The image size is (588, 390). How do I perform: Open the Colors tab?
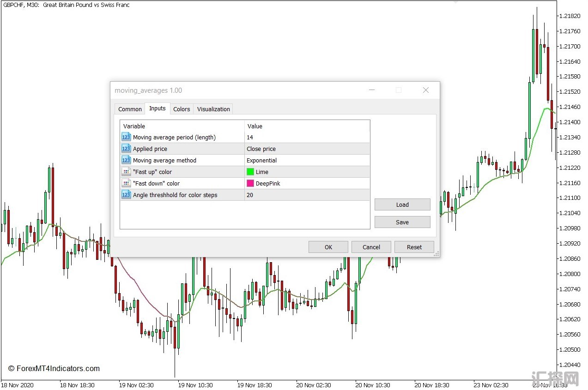182,109
